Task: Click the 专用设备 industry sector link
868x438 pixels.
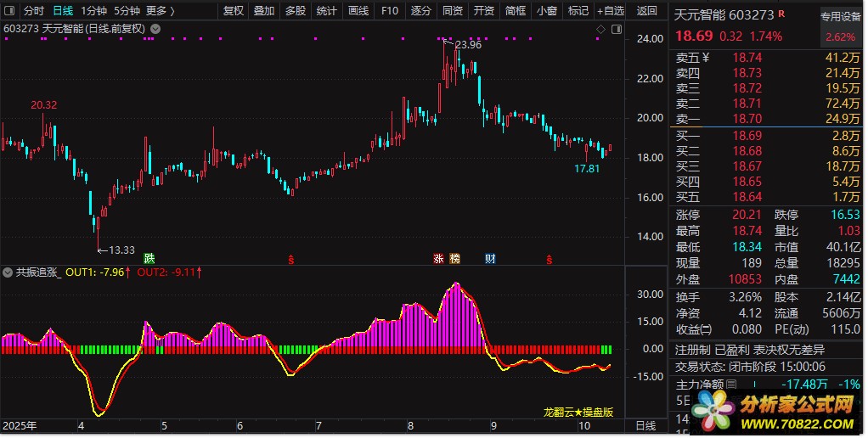Action: [841, 16]
